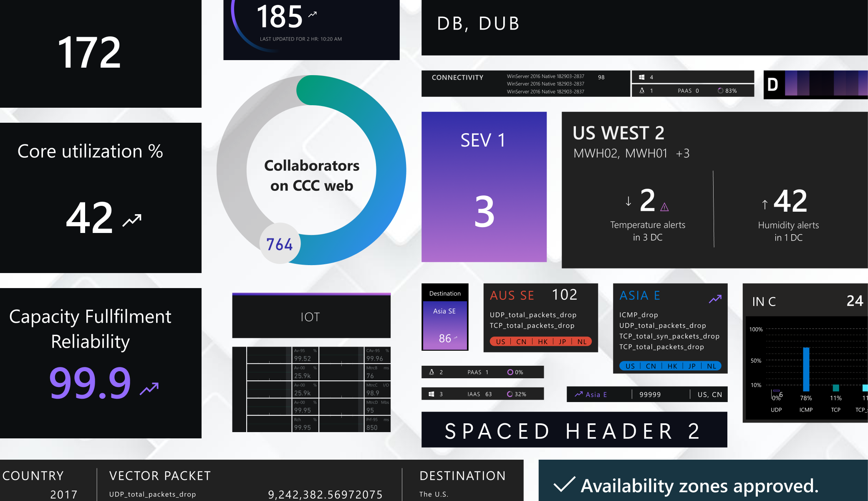Click the Windows icon next to count 4
Viewport: 868px width, 501px height.
[x=642, y=77]
